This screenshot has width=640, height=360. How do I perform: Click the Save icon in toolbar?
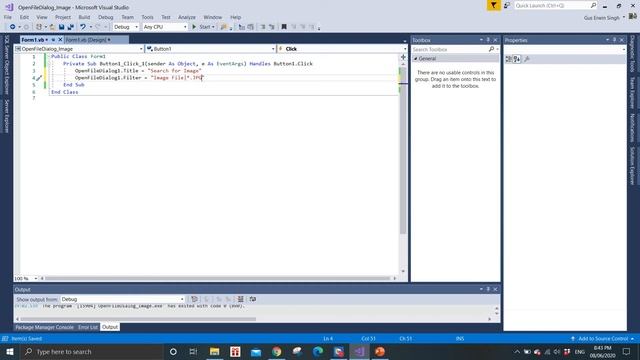(61, 27)
